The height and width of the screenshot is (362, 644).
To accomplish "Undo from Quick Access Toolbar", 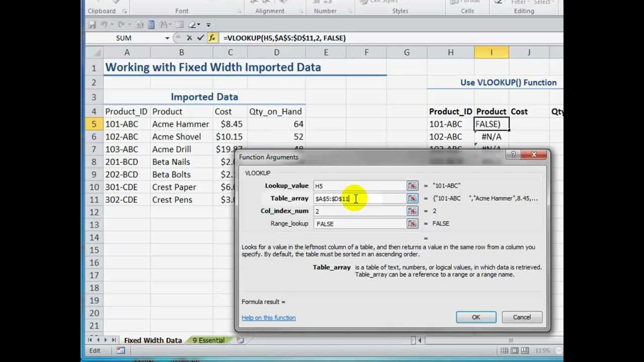I will pos(104,24).
